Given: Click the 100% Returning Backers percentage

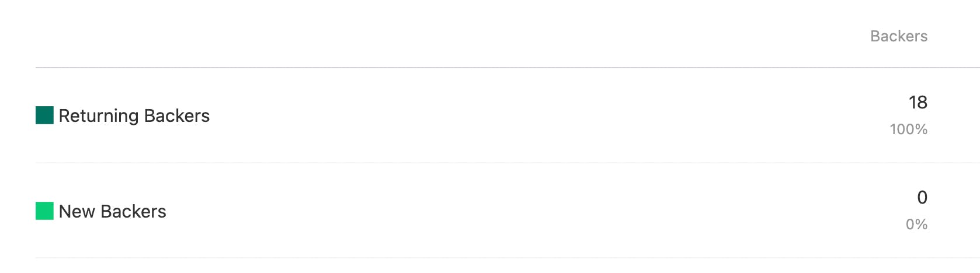Looking at the screenshot, I should [908, 129].
